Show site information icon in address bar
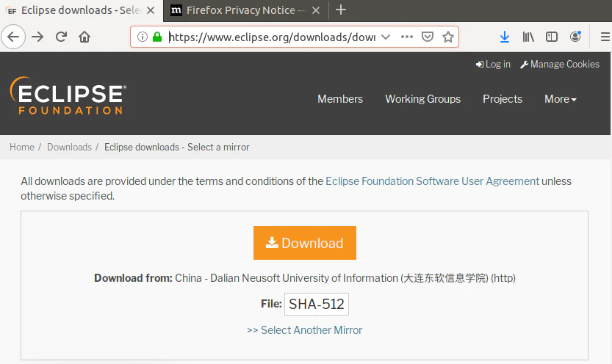Viewport: 612px width, 364px height. point(143,37)
